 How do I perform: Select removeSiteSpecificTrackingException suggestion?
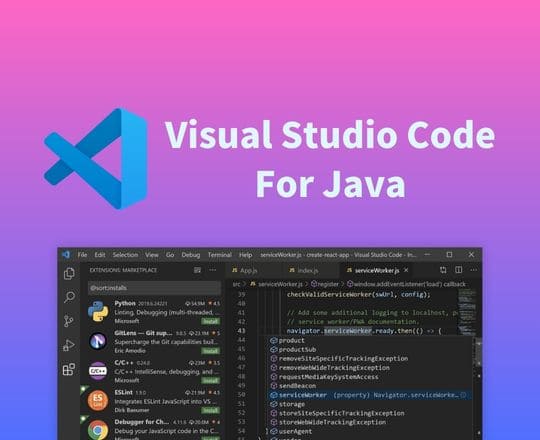pos(370,359)
